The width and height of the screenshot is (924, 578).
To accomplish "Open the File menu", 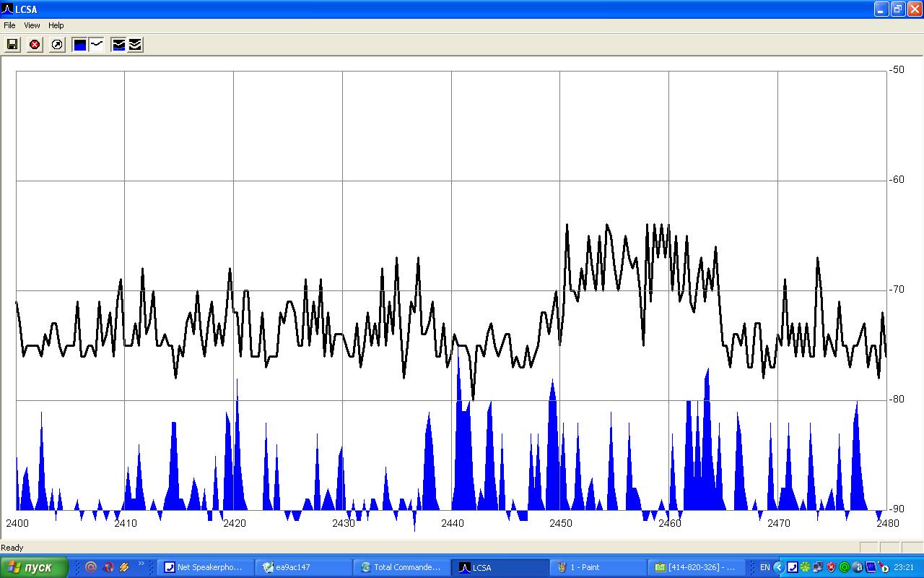I will coord(9,25).
